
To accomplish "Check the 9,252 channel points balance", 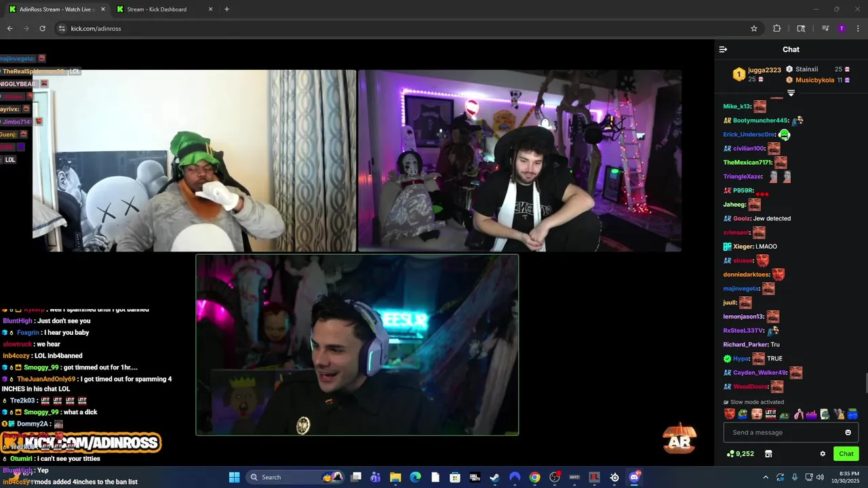I will click(740, 454).
